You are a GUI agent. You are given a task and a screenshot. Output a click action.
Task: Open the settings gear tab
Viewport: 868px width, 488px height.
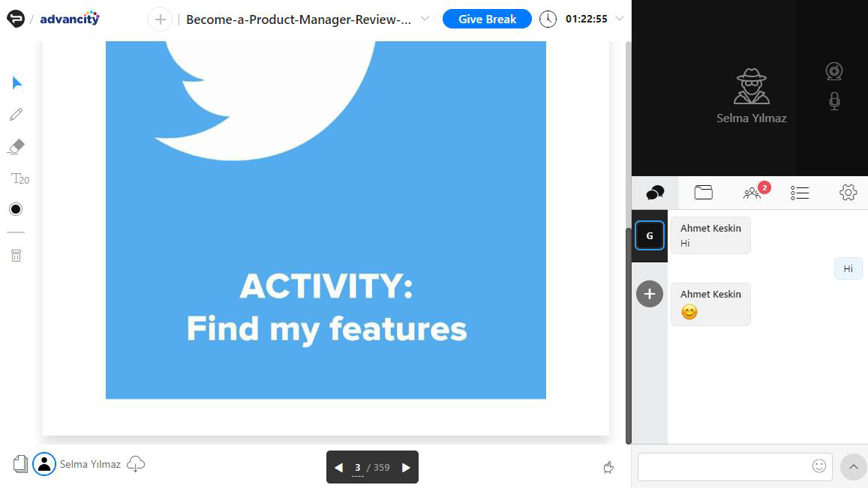(848, 193)
